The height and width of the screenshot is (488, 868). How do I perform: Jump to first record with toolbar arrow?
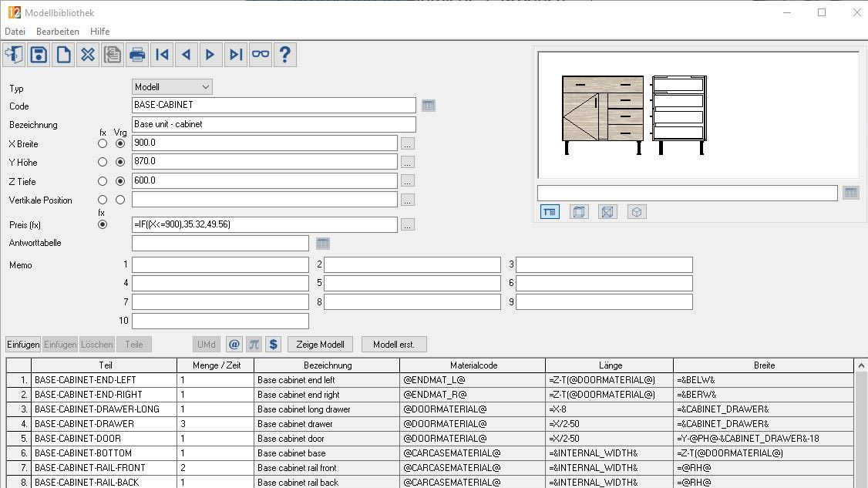(162, 55)
